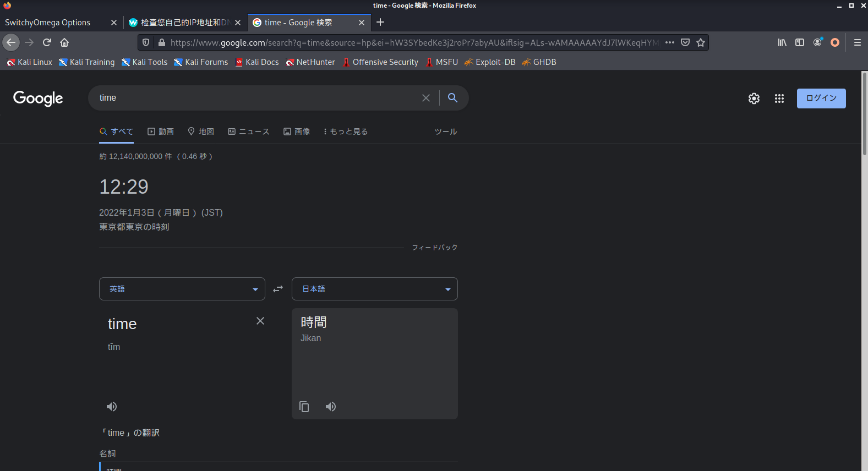Close the IP address check tab

[x=238, y=23]
